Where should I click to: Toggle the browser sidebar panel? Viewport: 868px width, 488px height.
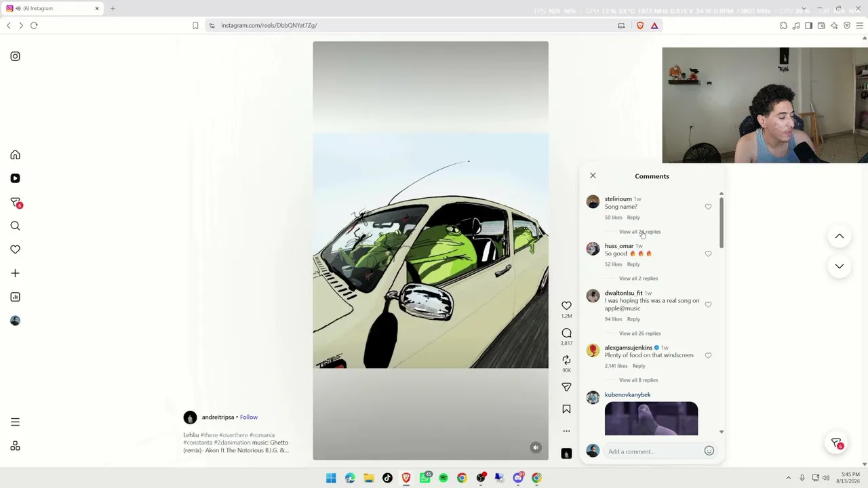tap(808, 26)
